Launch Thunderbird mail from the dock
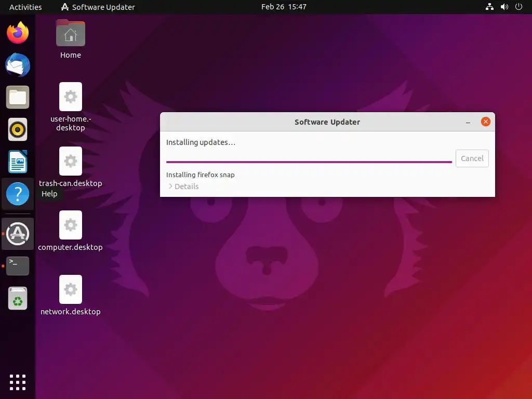Viewport: 532px width, 399px height. pos(18,65)
